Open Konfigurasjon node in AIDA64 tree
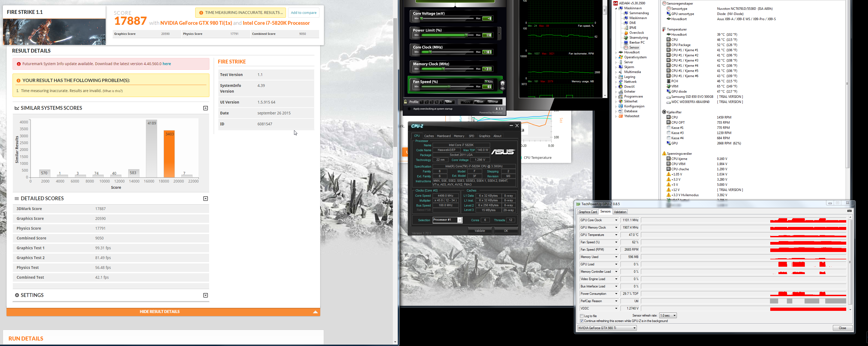This screenshot has height=346, width=868. coord(631,106)
